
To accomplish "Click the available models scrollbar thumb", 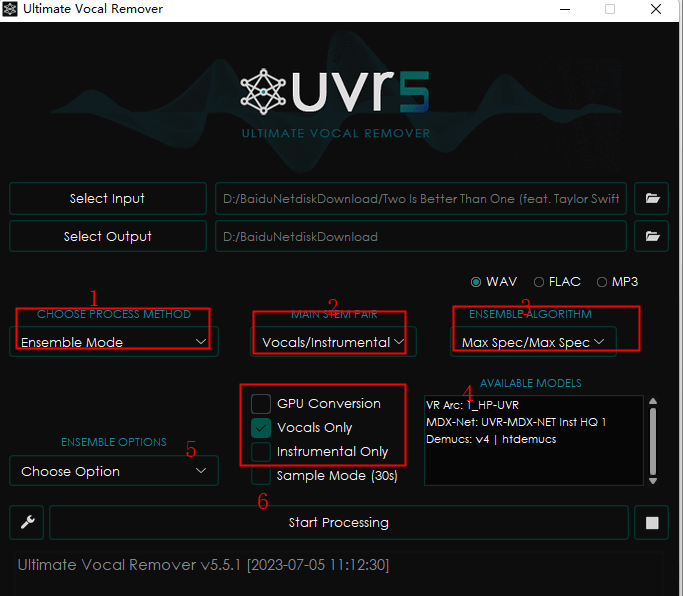I will pos(653,441).
